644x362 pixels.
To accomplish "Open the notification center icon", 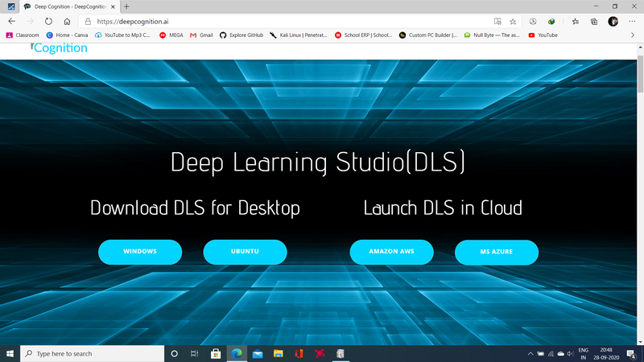I will 632,353.
